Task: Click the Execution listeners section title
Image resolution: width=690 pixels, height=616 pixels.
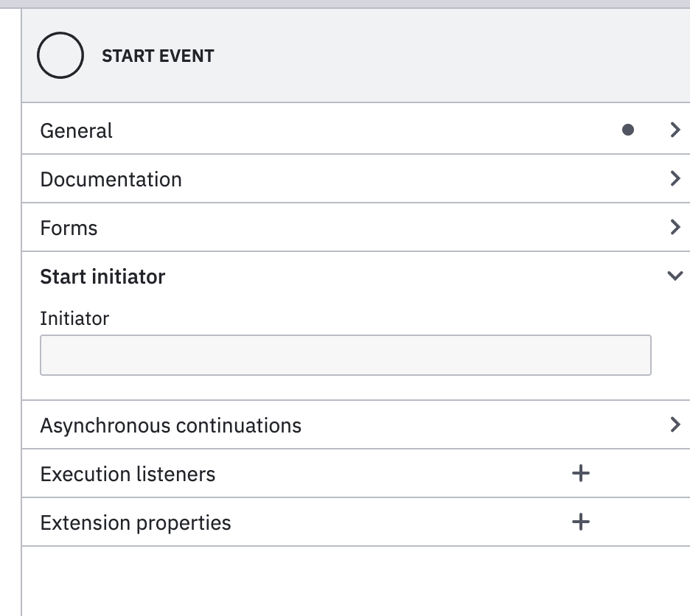Action: tap(128, 474)
